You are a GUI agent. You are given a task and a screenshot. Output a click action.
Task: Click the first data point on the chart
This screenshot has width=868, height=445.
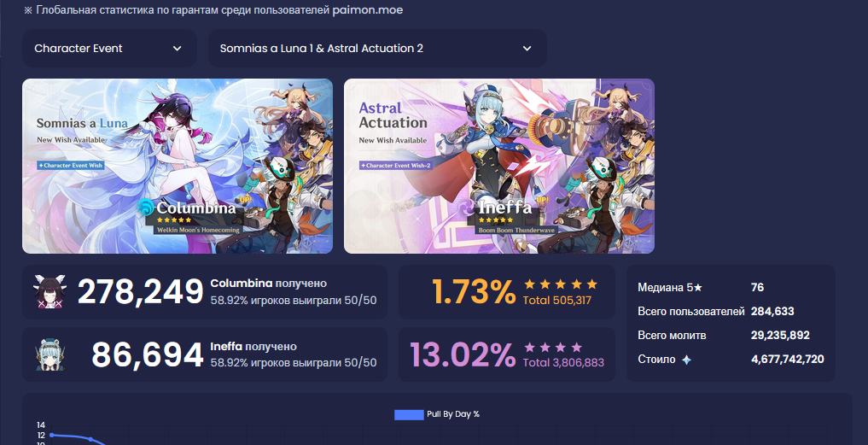(52, 435)
